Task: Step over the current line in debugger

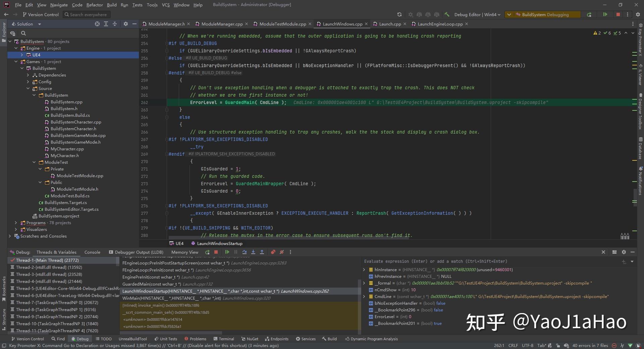Action: tap(245, 252)
